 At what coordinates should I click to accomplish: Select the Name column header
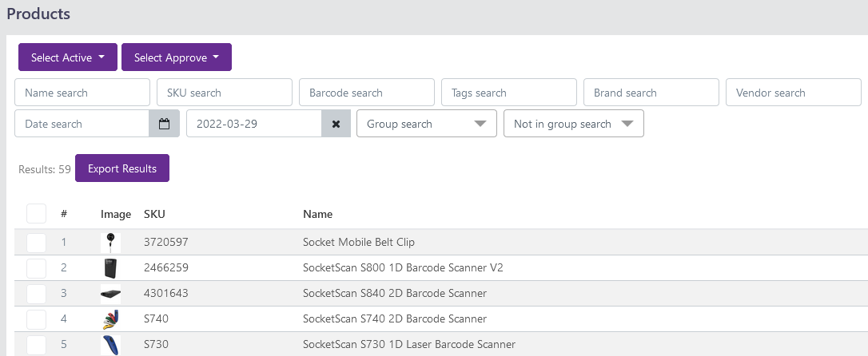318,214
